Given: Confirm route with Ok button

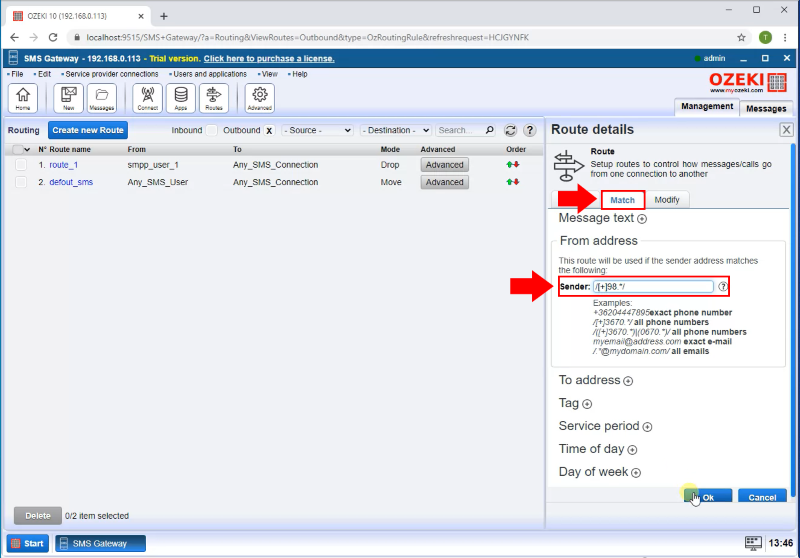Looking at the screenshot, I should [x=708, y=496].
